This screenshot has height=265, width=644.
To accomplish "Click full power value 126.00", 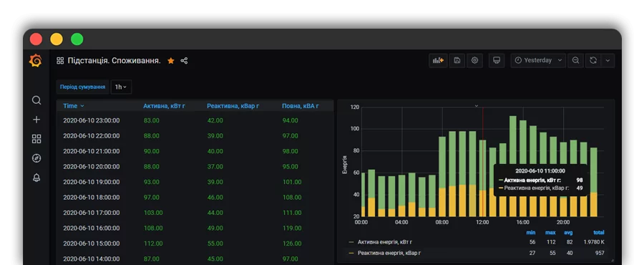I will tap(292, 244).
